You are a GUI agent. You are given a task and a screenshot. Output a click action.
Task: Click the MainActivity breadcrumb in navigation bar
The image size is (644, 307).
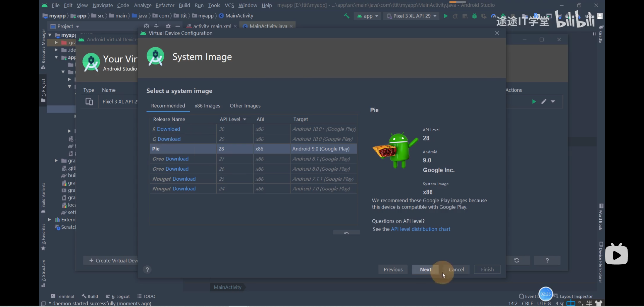[236, 16]
